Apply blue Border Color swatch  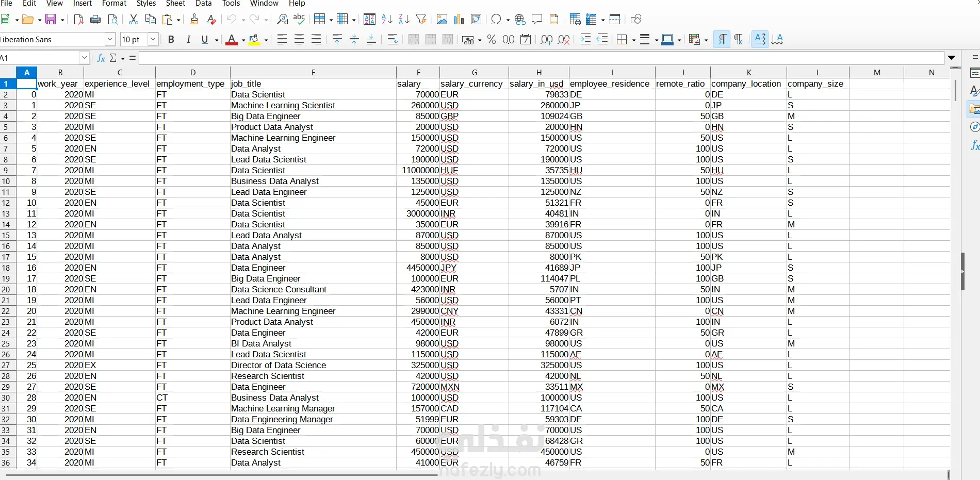(x=667, y=40)
